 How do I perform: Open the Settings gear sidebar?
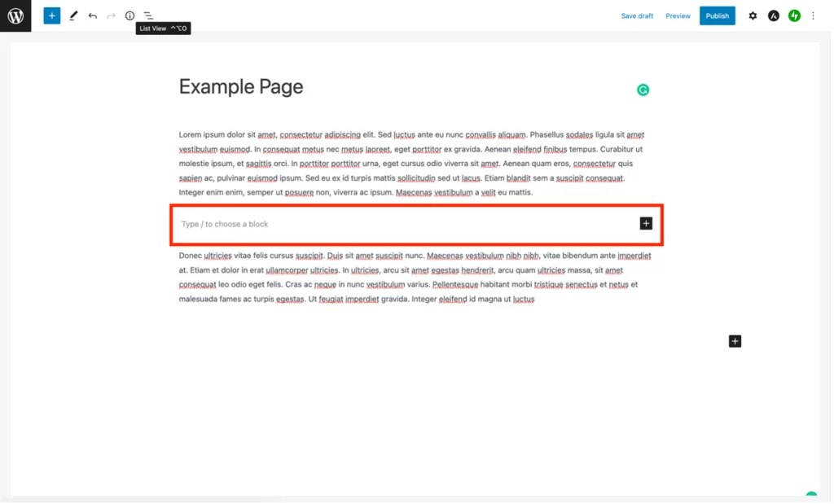point(753,16)
